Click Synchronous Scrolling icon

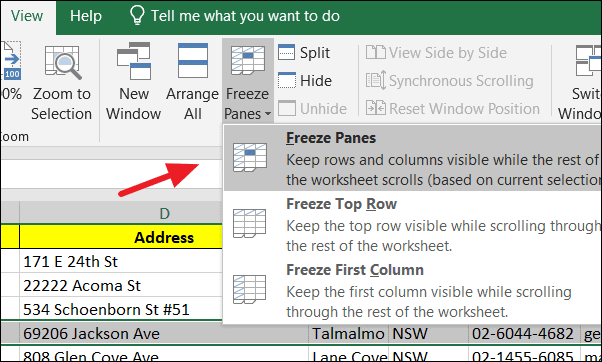[375, 80]
